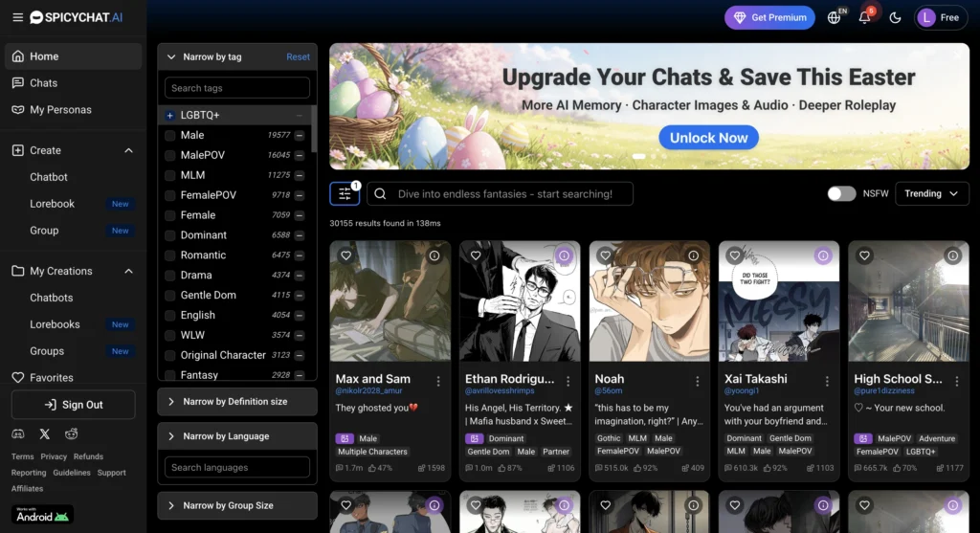Check the Romantic tag checkbox
Image resolution: width=980 pixels, height=533 pixels.
(170, 255)
